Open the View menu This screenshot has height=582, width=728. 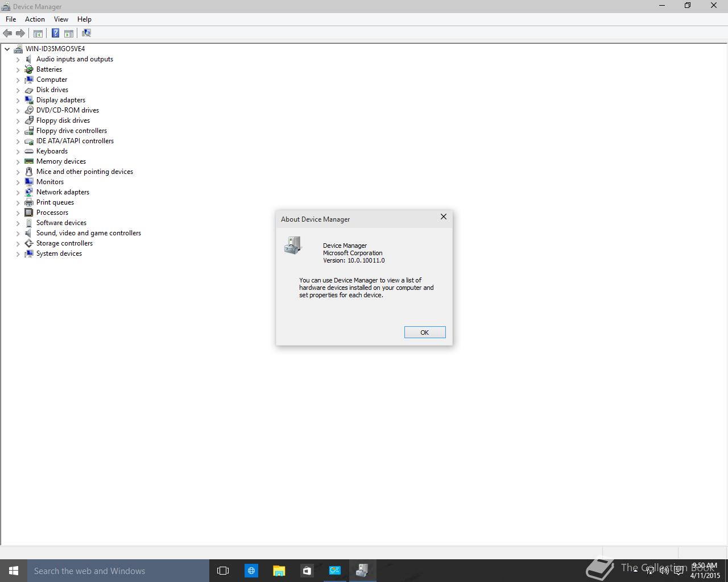(61, 19)
